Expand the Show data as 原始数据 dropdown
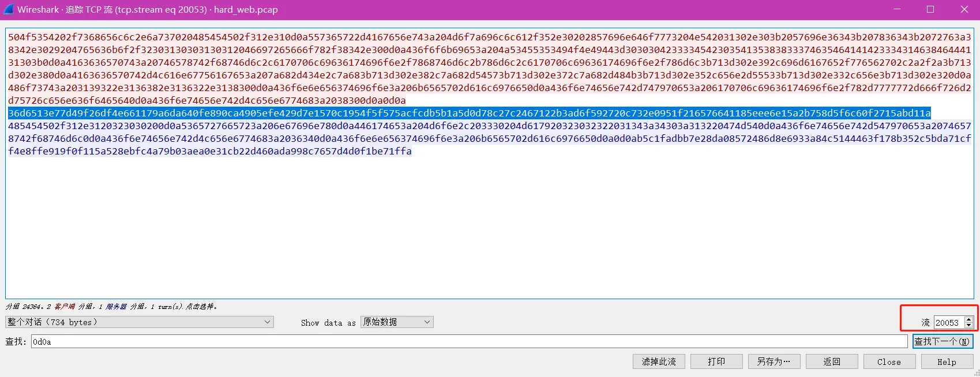 coord(397,322)
